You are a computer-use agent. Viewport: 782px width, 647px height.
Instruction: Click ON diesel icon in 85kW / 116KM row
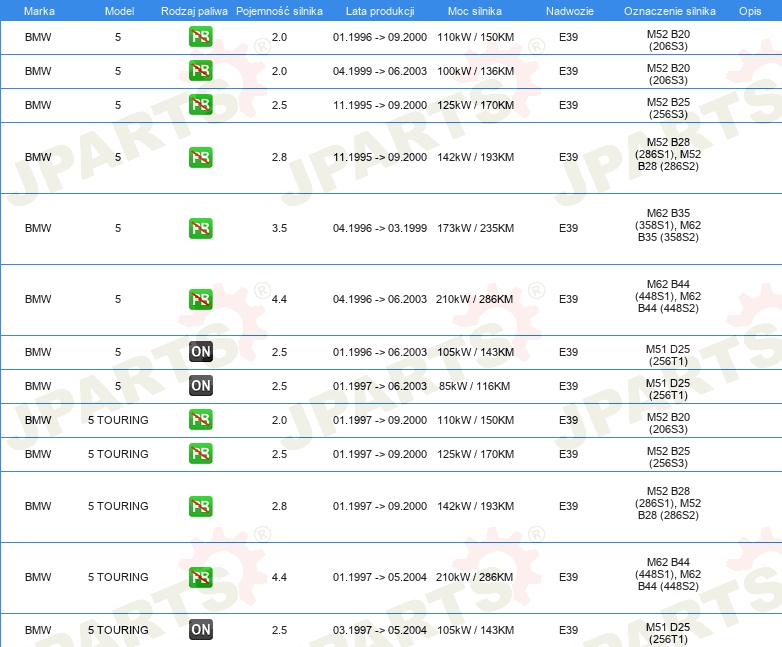coord(200,386)
